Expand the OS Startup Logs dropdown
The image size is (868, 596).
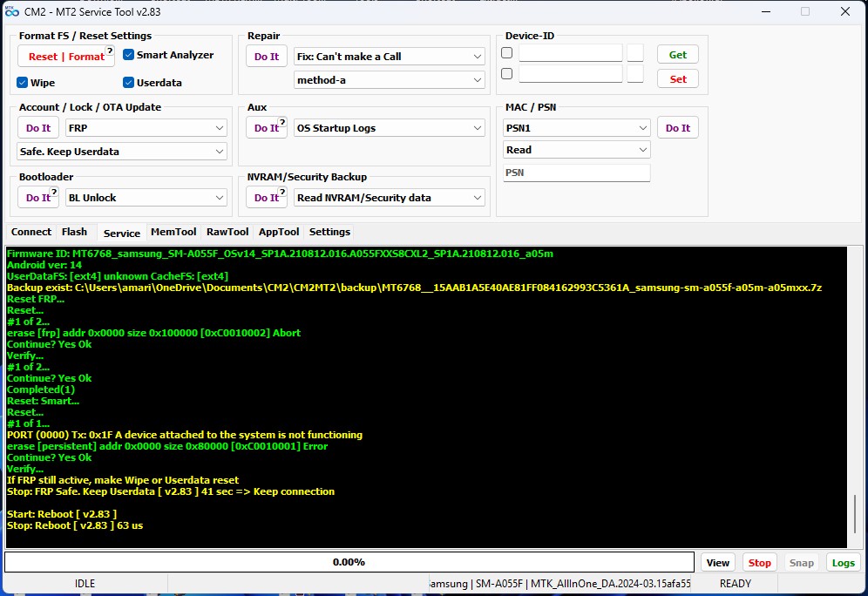pos(389,128)
